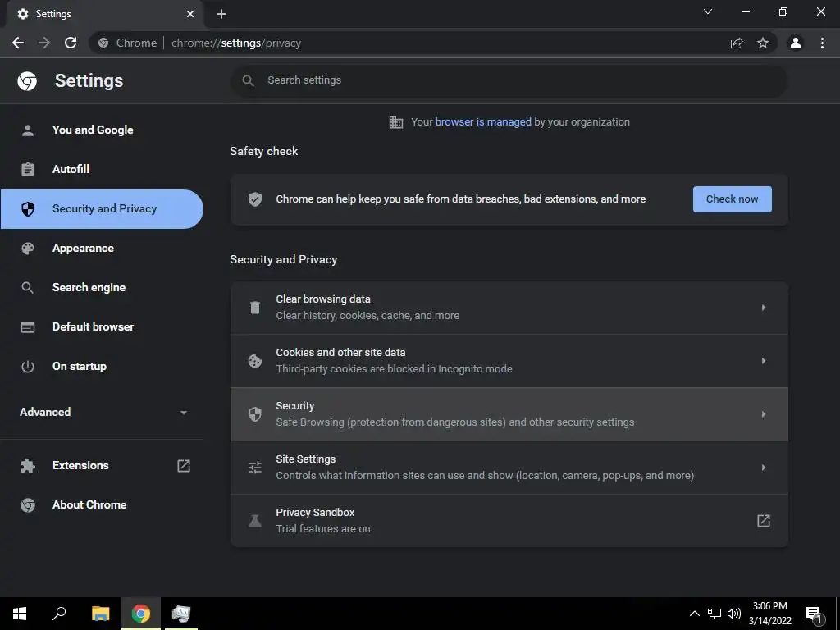840x630 pixels.
Task: Reload the settings page
Action: (x=71, y=43)
